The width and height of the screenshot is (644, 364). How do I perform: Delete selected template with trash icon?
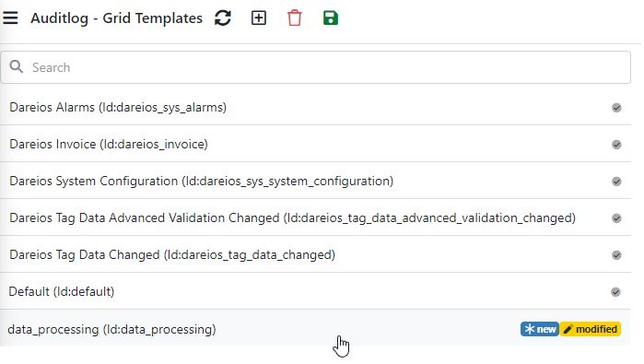tap(295, 18)
